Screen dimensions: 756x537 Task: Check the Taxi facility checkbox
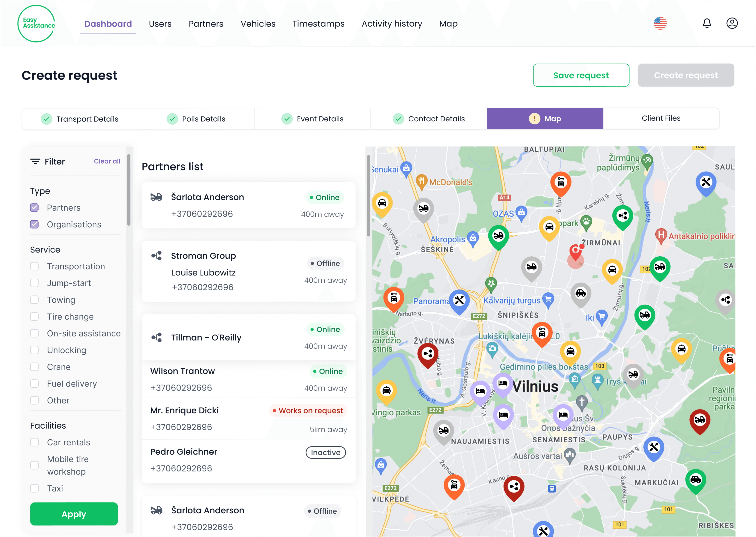[34, 488]
